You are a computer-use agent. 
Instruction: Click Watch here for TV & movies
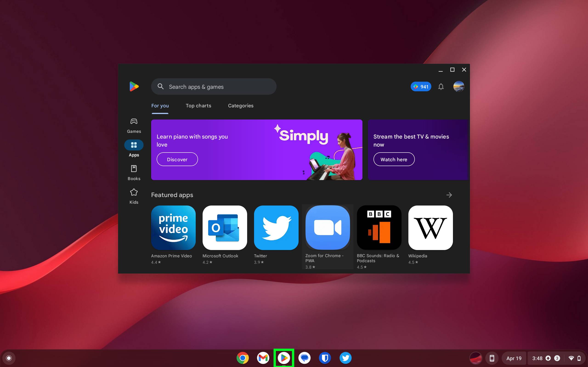click(x=393, y=159)
